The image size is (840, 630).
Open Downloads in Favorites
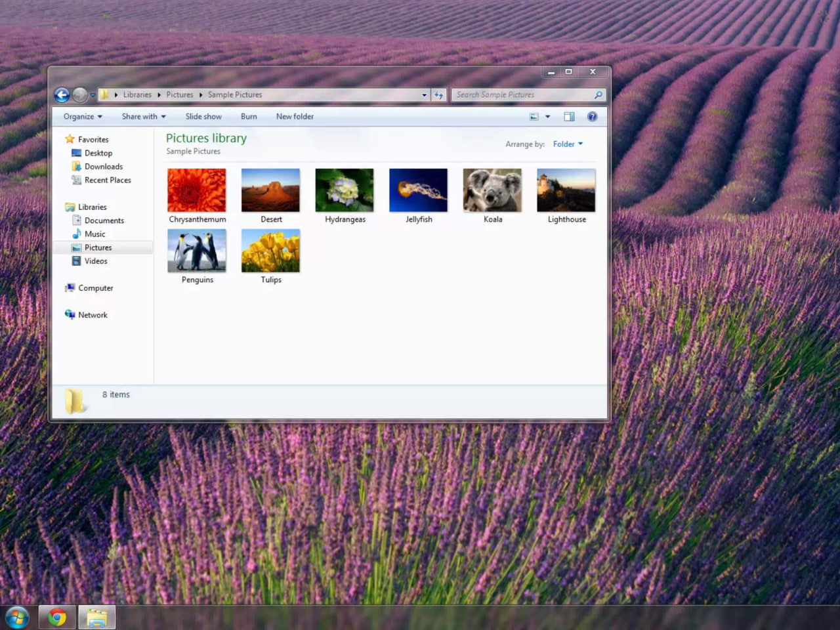103,167
